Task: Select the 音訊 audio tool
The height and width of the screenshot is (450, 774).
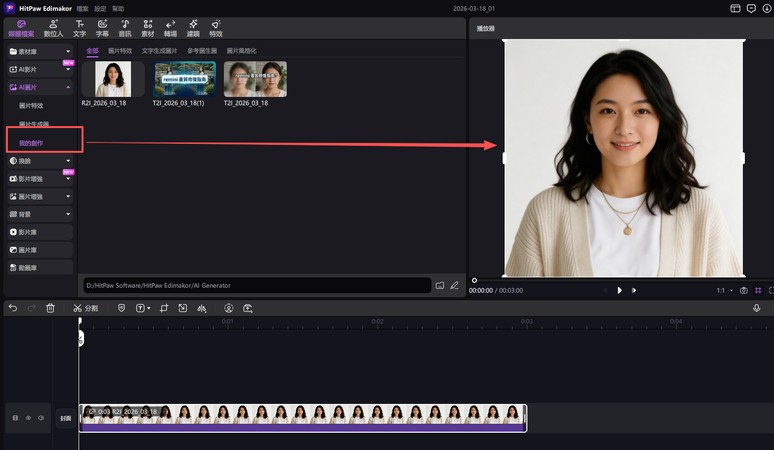Action: 125,27
